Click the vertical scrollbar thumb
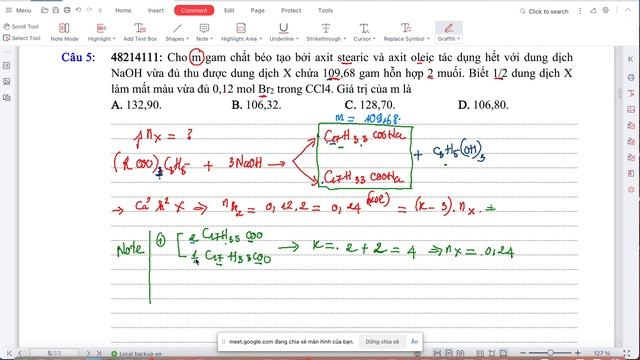This screenshot has height=360, width=640. click(x=620, y=93)
